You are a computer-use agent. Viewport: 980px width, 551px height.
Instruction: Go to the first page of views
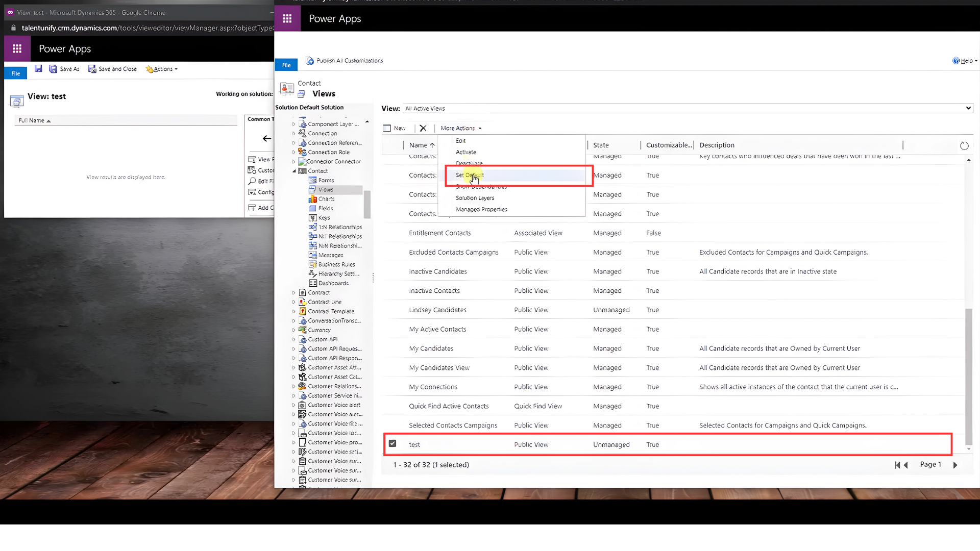coord(897,465)
